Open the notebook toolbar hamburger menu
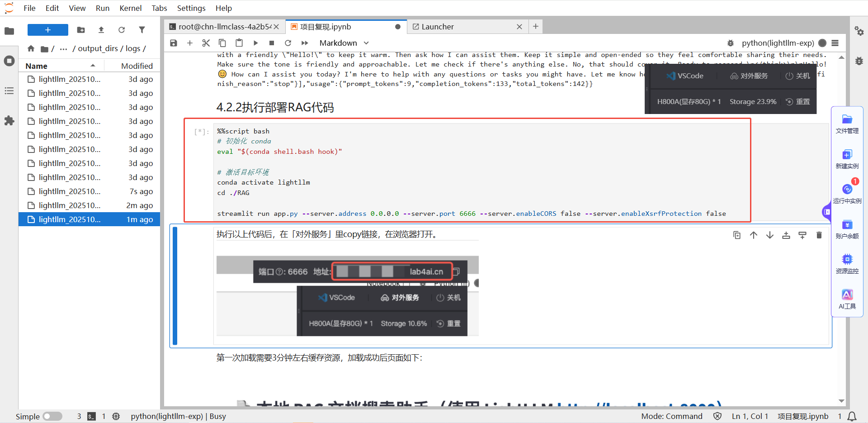This screenshot has width=868, height=423. [x=835, y=43]
